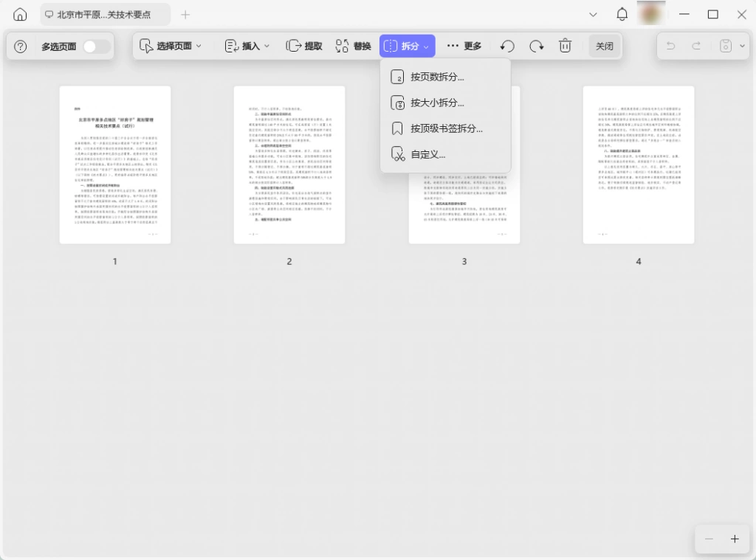The height and width of the screenshot is (560, 756).
Task: Toggle the 多选页面 switch
Action: [97, 46]
